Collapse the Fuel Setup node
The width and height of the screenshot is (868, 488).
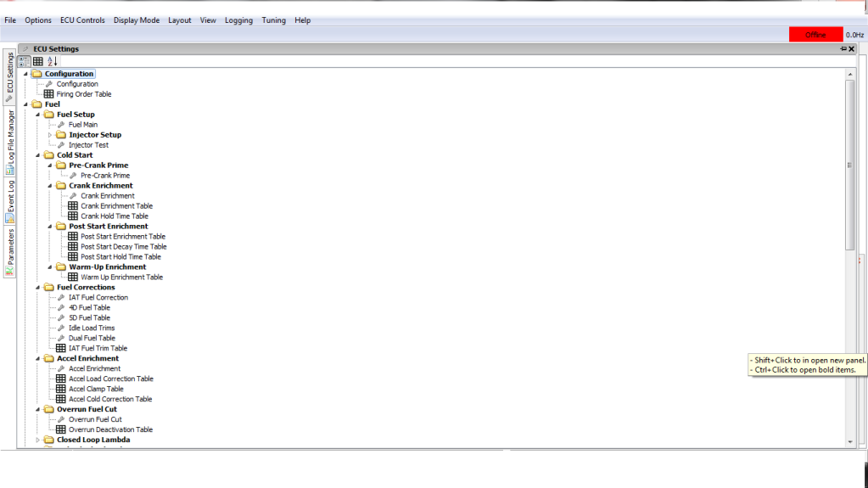pyautogui.click(x=37, y=115)
